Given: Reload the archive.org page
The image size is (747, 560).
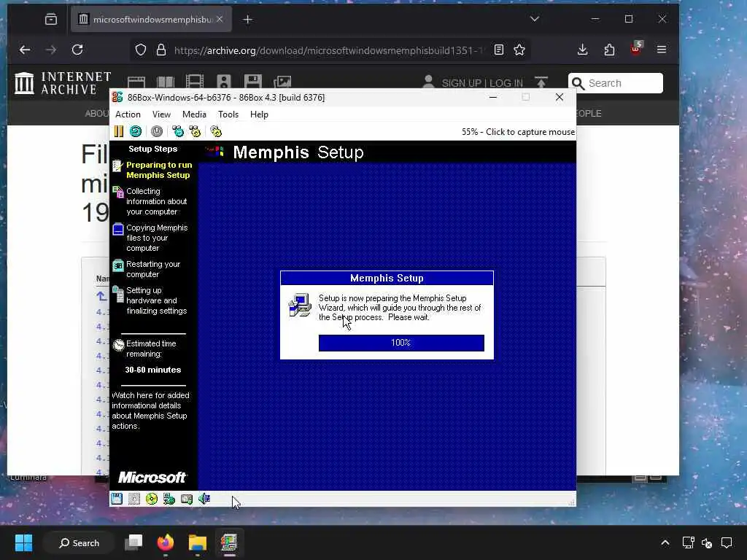Looking at the screenshot, I should [77, 50].
